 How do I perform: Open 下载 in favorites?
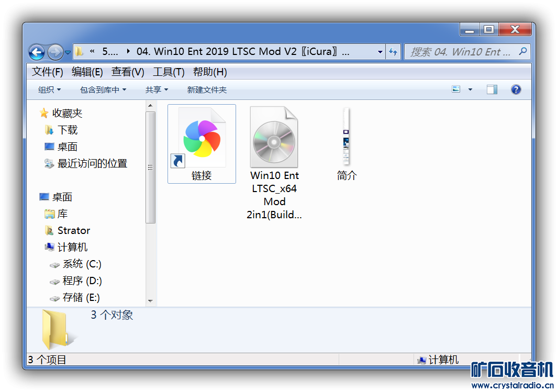67,130
